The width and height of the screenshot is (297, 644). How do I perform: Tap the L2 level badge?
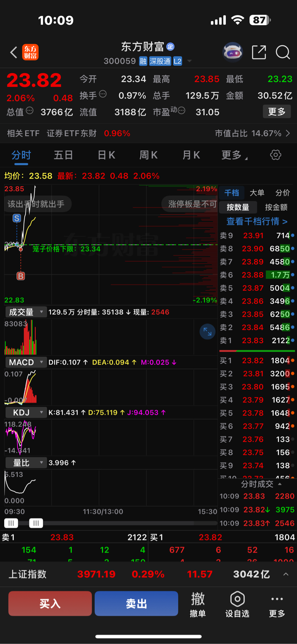click(x=178, y=61)
